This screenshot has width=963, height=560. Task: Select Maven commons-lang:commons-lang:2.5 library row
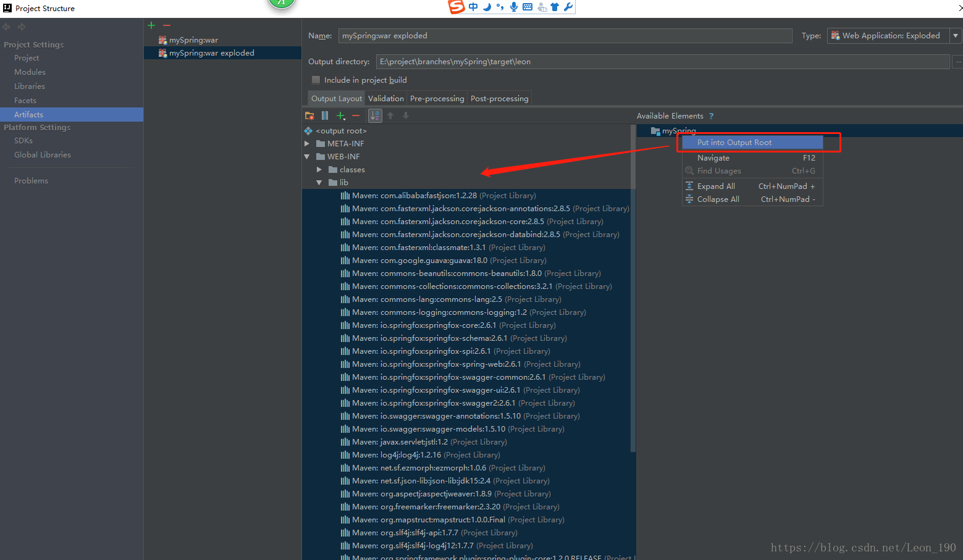click(x=469, y=299)
